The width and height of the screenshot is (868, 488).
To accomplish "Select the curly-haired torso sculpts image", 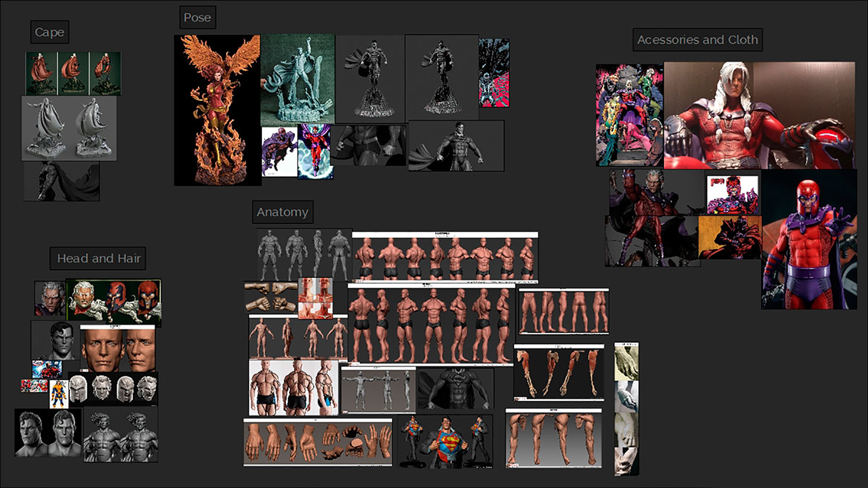I will click(120, 435).
